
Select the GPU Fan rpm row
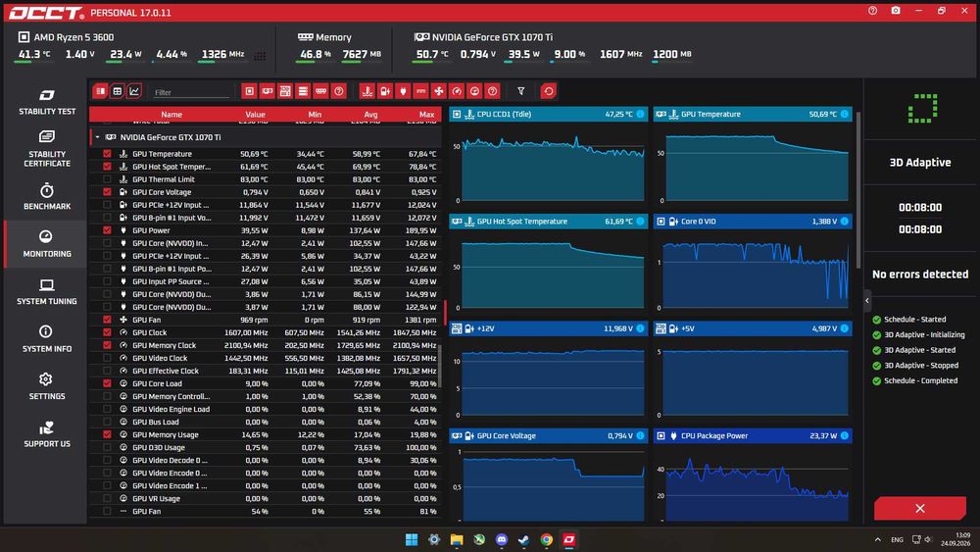click(x=266, y=320)
